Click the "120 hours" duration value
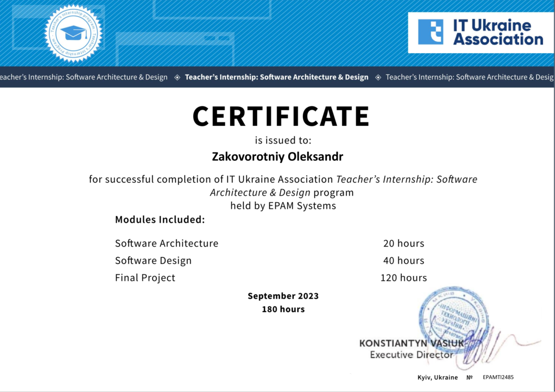 (x=403, y=278)
